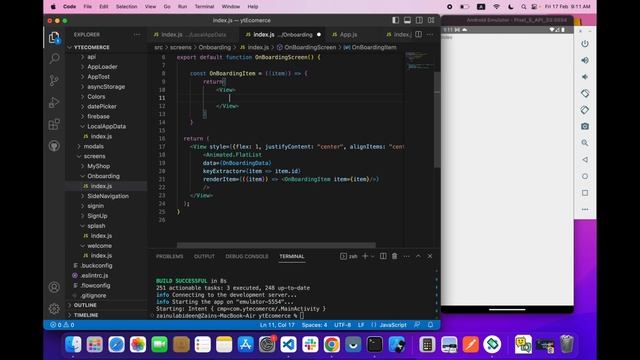
Task: Open editor tab bar more actions ellipsis
Action: 430,35
